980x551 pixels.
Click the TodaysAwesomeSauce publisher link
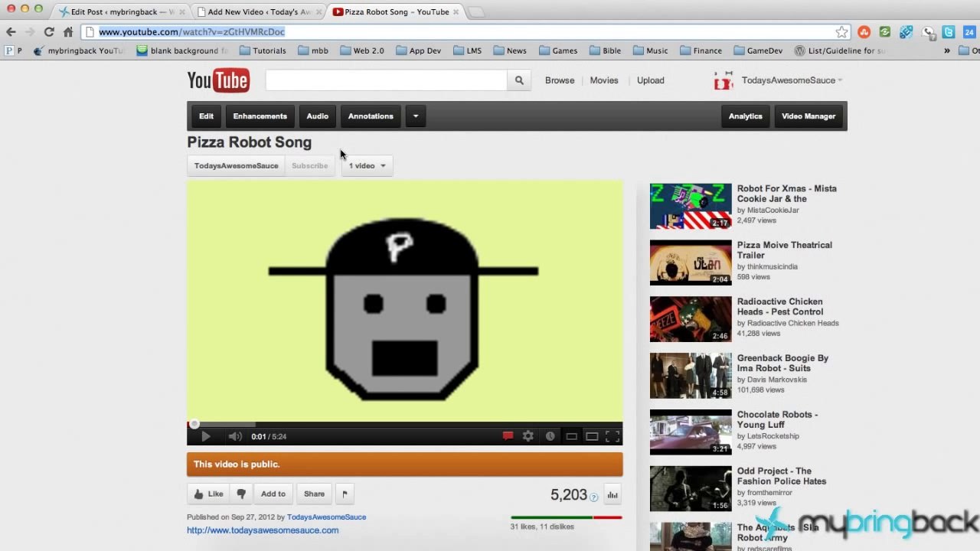pyautogui.click(x=326, y=517)
